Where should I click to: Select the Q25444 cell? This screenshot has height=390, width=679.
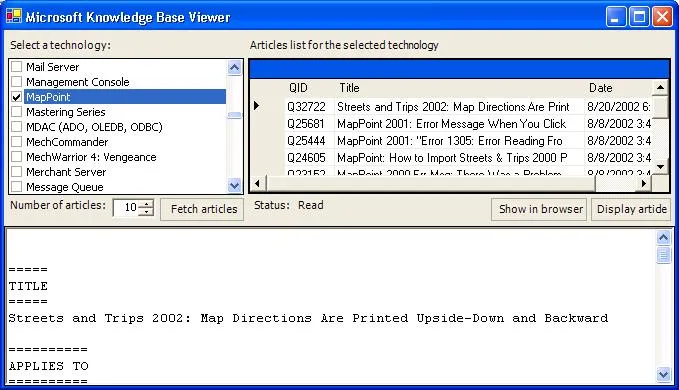tap(310, 141)
